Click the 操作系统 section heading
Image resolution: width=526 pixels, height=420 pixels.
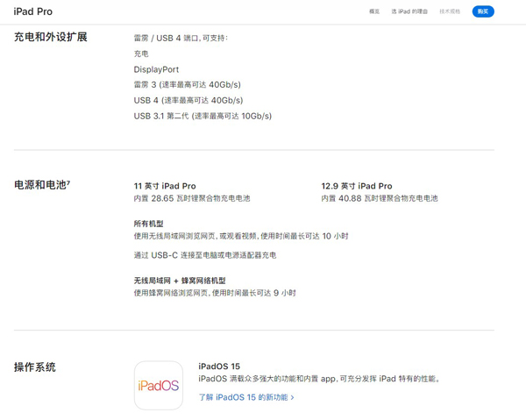[x=35, y=367]
